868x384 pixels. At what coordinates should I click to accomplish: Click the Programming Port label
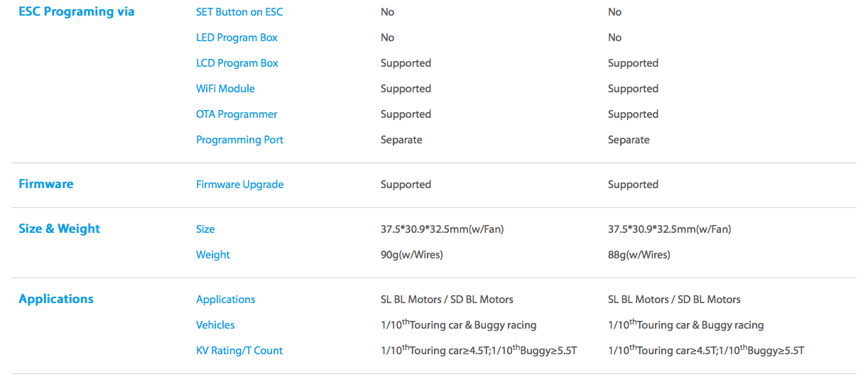pyautogui.click(x=239, y=140)
